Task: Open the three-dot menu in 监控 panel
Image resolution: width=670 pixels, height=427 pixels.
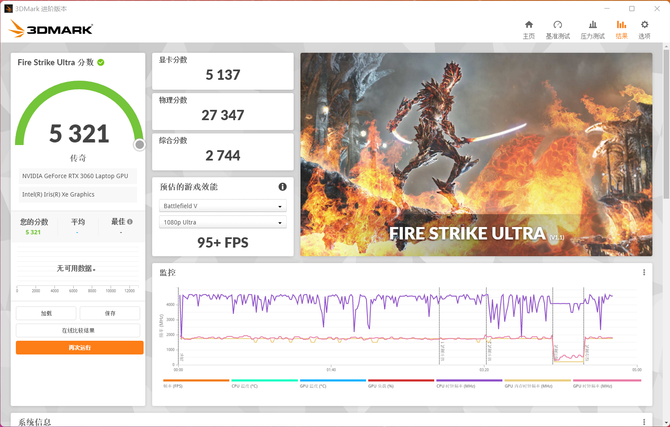Action: click(644, 272)
